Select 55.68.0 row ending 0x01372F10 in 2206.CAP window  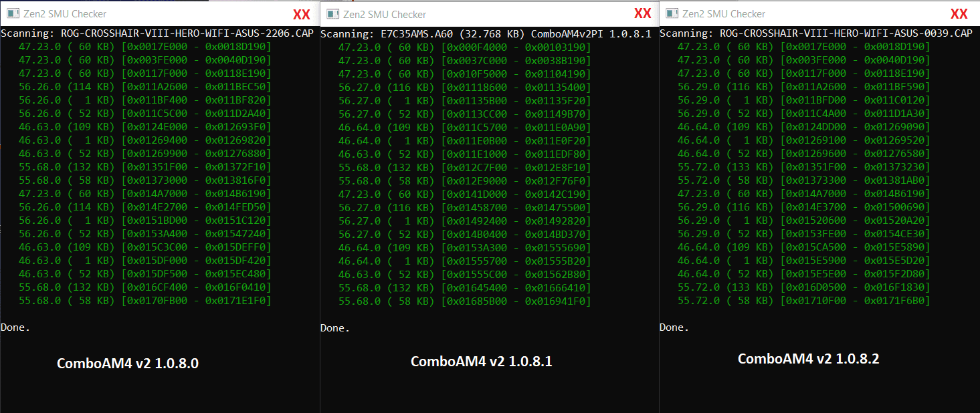(145, 167)
